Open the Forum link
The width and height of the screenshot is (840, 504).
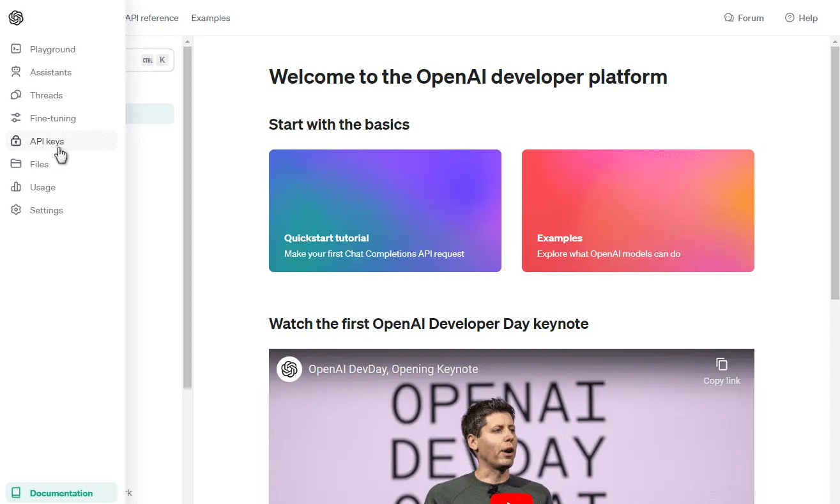coord(744,18)
